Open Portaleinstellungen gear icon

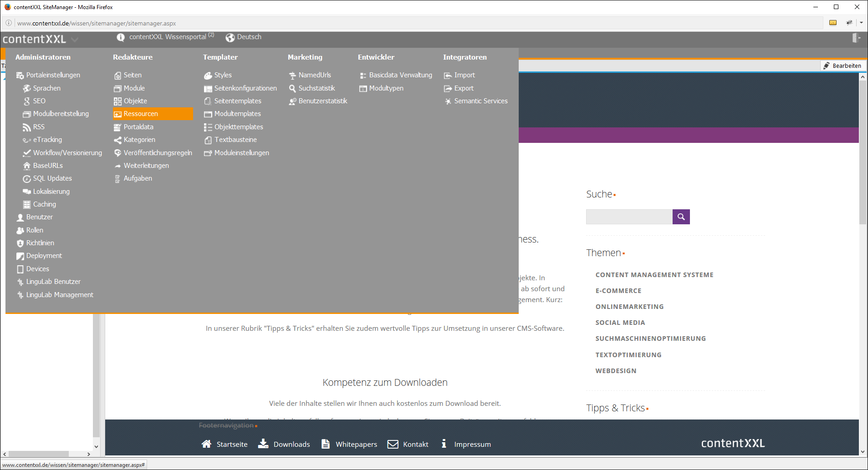(x=20, y=76)
